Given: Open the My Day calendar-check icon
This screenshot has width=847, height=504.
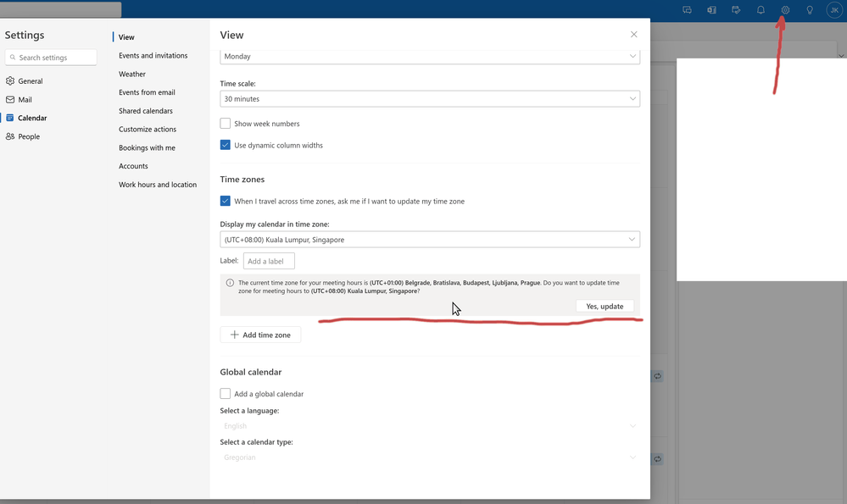Looking at the screenshot, I should 736,9.
